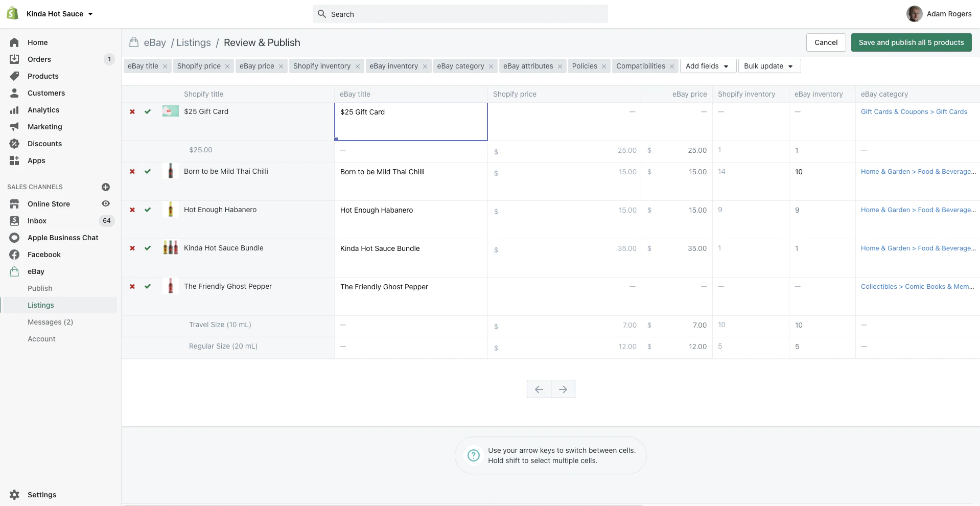Viewport: 980px width, 506px height.
Task: Open Kinda Hot Sauce store switcher
Action: pos(59,14)
